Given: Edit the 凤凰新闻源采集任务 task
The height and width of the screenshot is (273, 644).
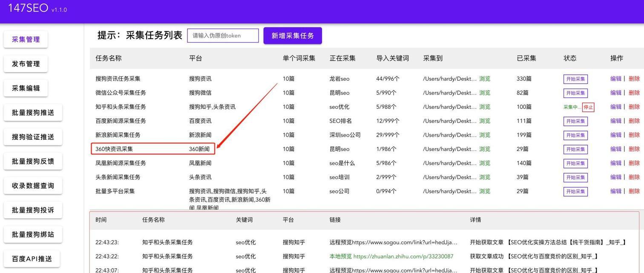Looking at the screenshot, I should pos(616,163).
